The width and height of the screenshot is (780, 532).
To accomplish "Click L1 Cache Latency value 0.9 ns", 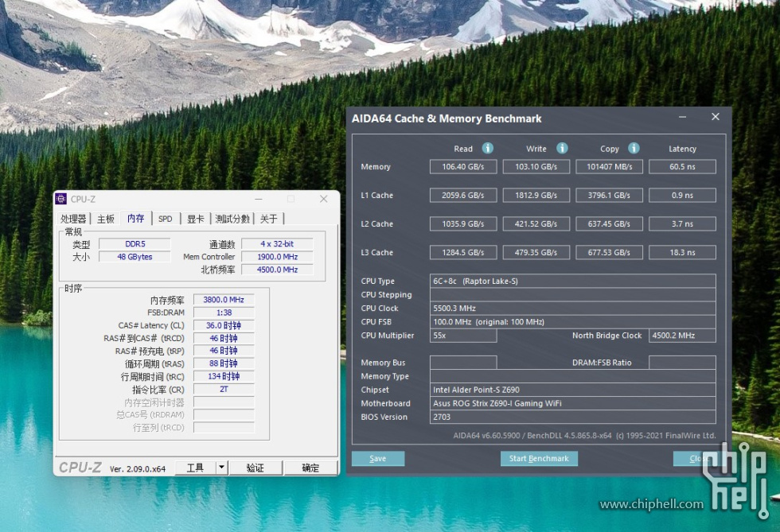I will coord(683,196).
